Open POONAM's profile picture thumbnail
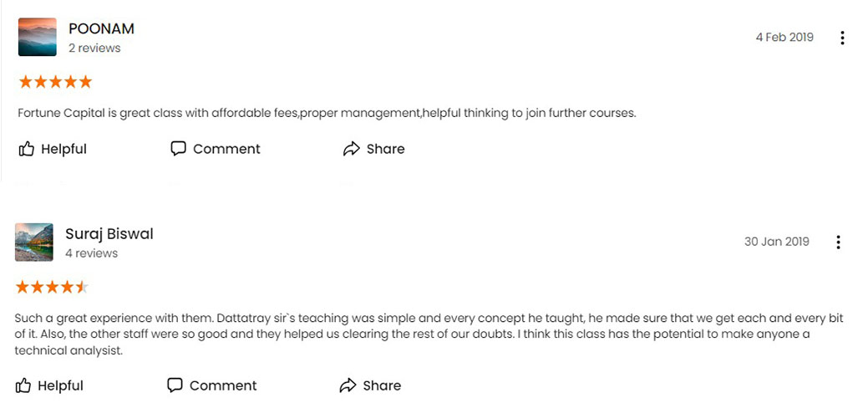 pos(37,37)
